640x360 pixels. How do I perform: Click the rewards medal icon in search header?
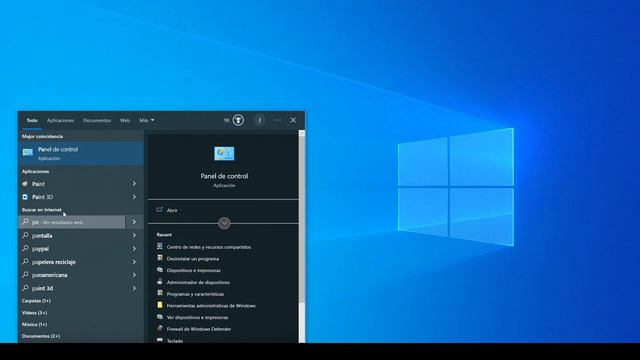pos(238,120)
